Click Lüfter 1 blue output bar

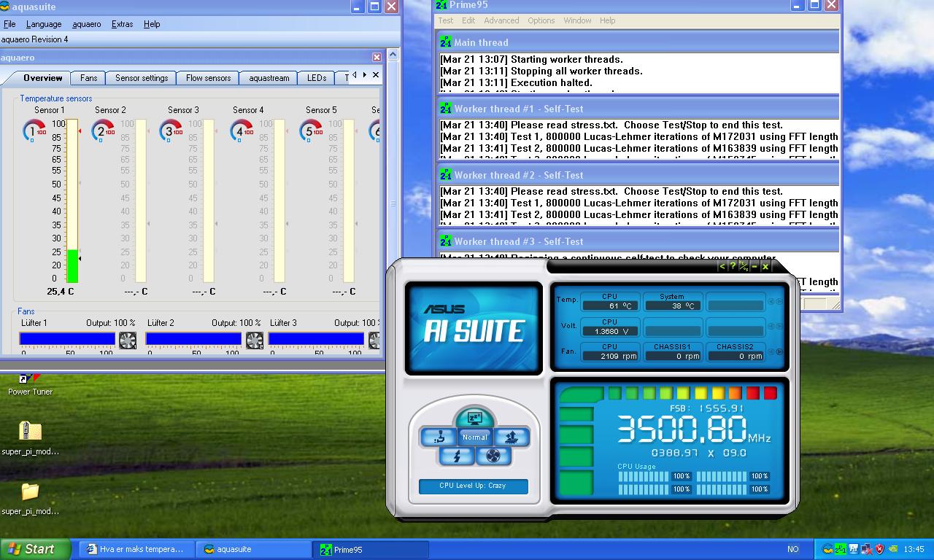pos(67,338)
